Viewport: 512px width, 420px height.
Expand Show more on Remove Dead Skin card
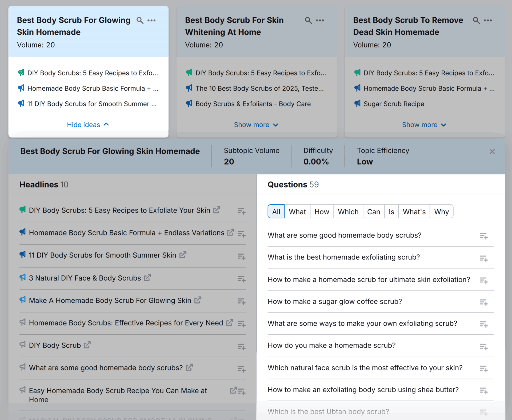coord(424,125)
